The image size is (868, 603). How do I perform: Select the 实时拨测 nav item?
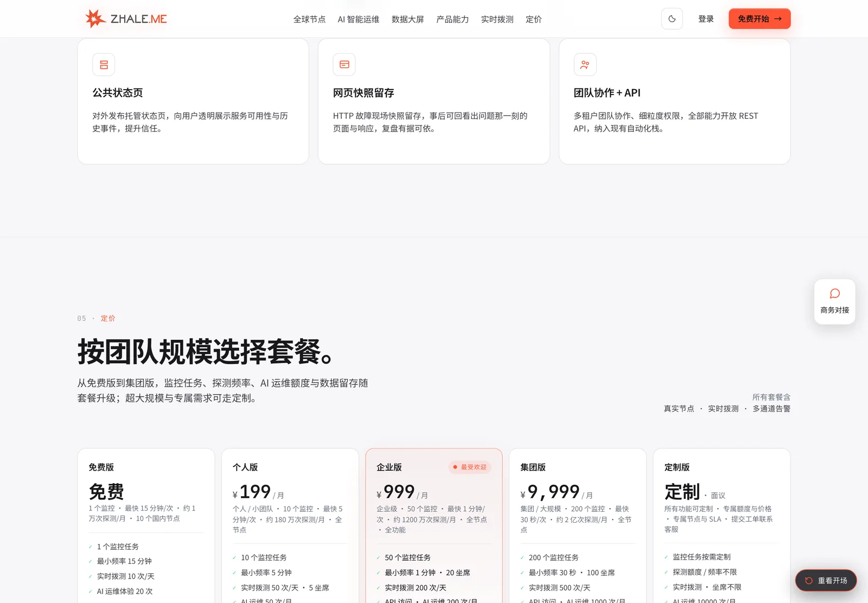tap(497, 20)
